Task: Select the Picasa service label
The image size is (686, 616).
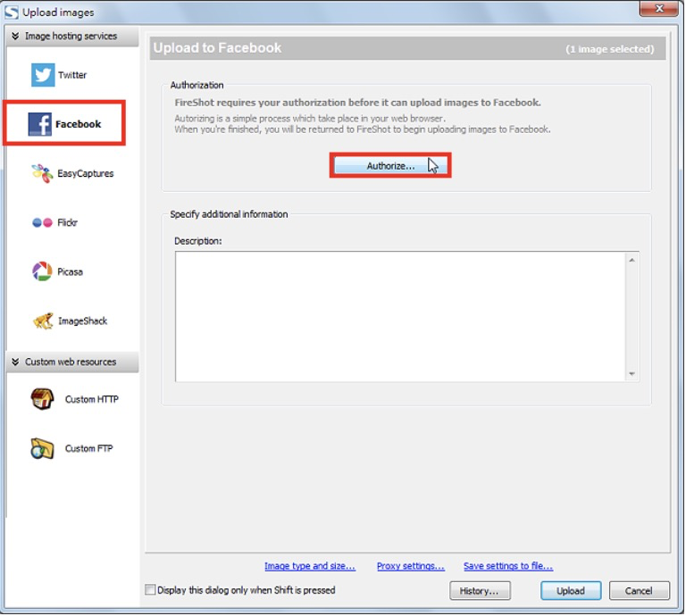Action: 70,272
